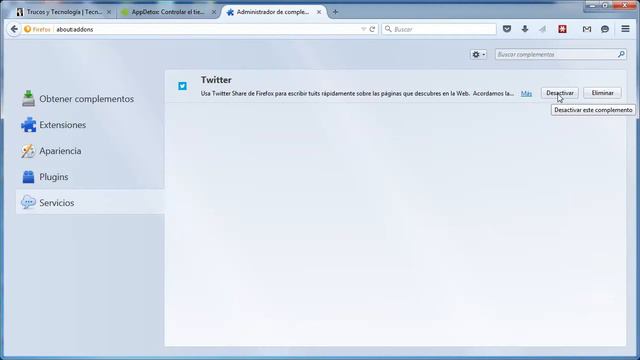Click Desactivar for Twitter service

click(560, 93)
